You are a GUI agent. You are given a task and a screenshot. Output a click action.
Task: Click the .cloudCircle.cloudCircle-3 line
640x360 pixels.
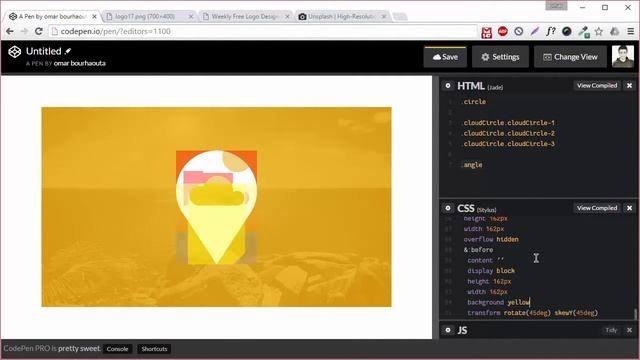508,144
